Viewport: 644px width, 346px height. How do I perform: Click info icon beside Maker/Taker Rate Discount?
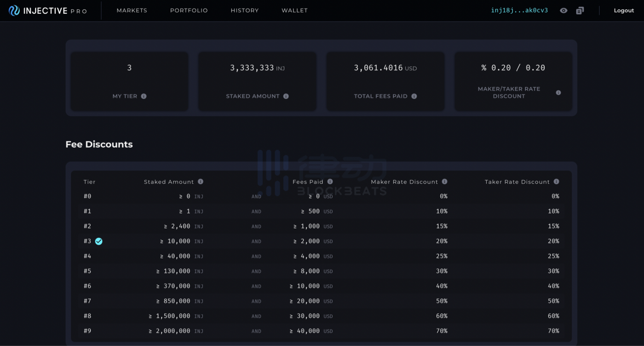click(558, 92)
